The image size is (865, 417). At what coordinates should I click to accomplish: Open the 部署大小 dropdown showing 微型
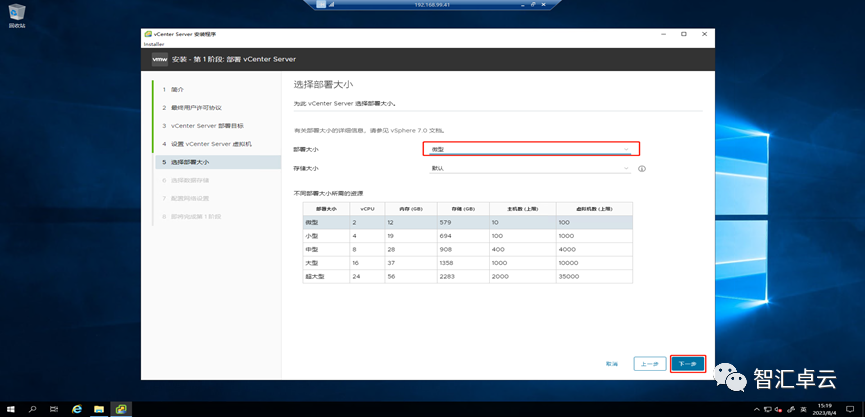(531, 149)
